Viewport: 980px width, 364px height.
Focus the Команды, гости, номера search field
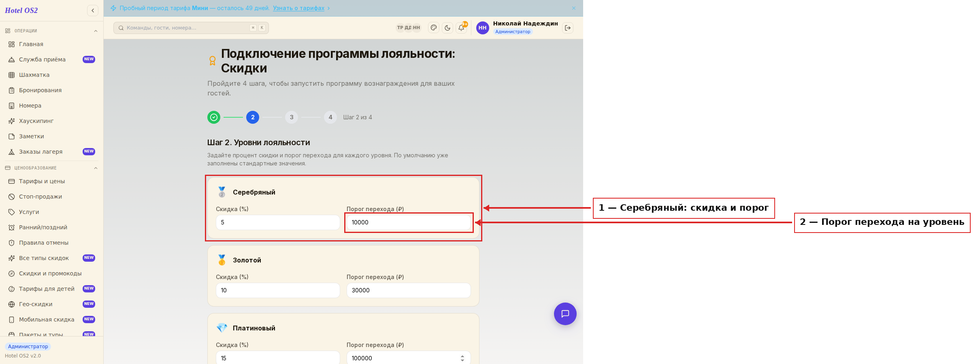(191, 28)
